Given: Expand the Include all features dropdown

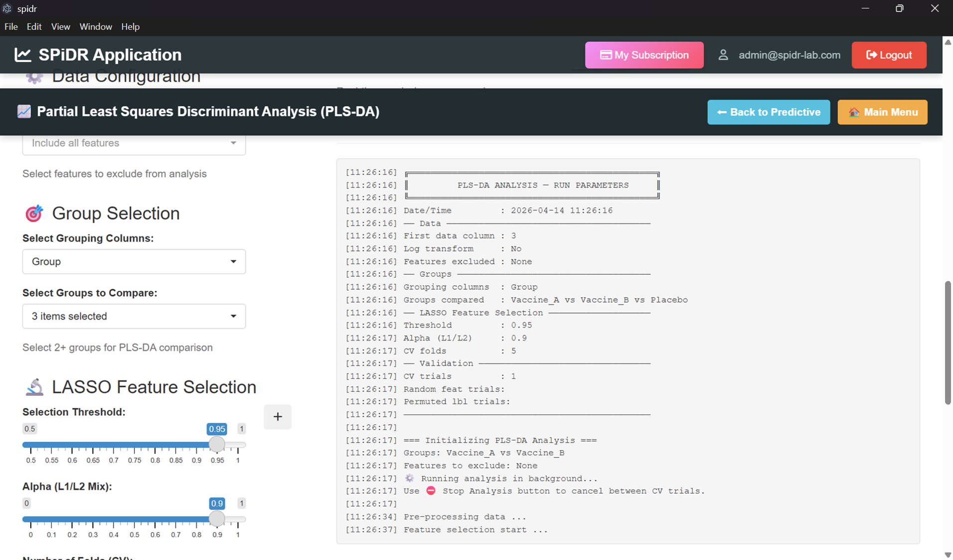Looking at the screenshot, I should pyautogui.click(x=134, y=144).
